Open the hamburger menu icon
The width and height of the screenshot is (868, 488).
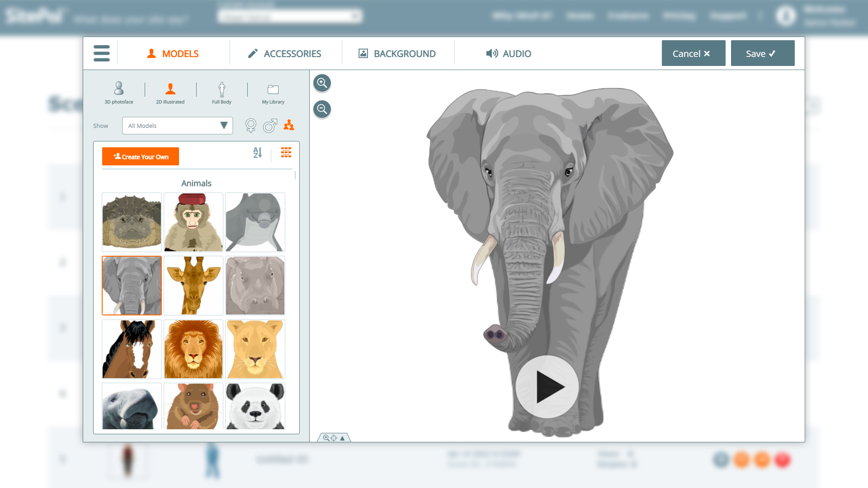[101, 53]
